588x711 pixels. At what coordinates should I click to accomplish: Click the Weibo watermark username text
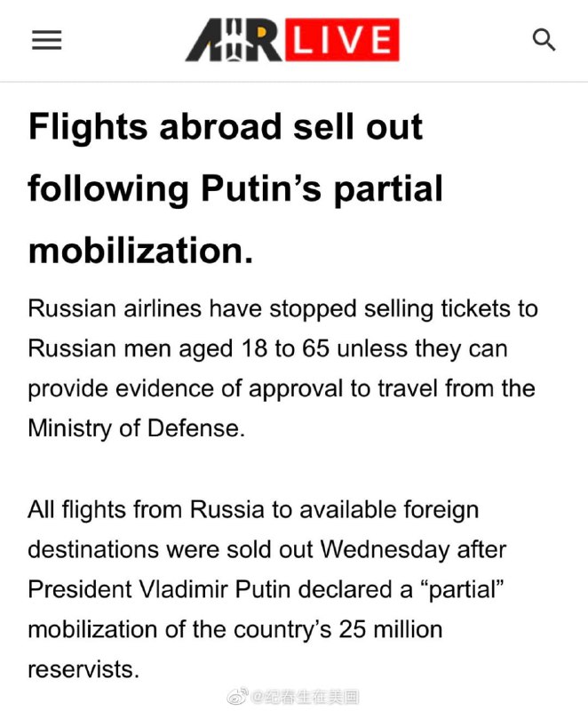(305, 698)
